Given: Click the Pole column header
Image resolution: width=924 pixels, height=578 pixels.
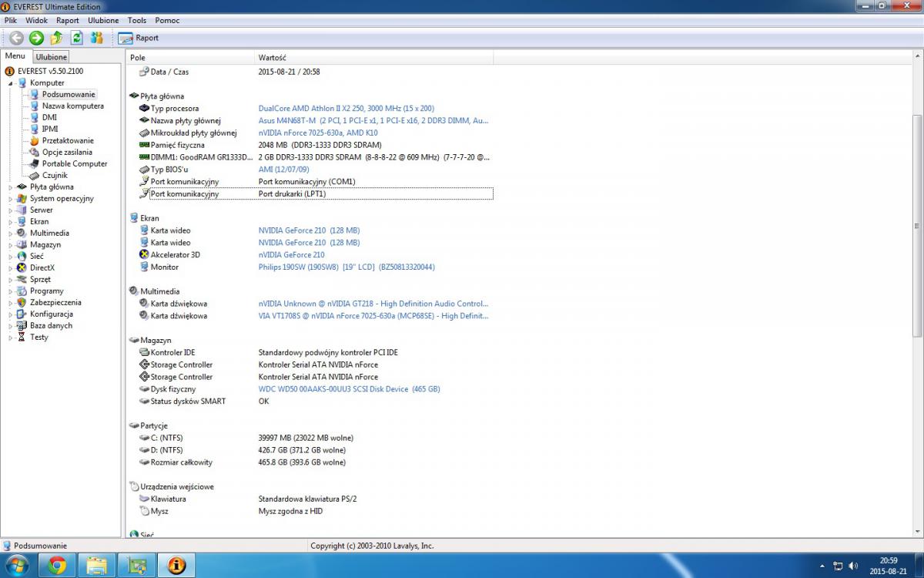Looking at the screenshot, I should point(190,58).
